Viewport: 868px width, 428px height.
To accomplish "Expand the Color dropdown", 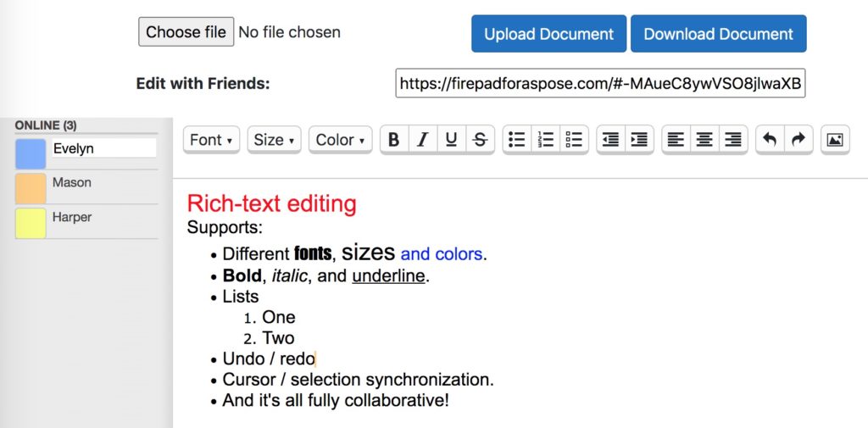I will (340, 140).
